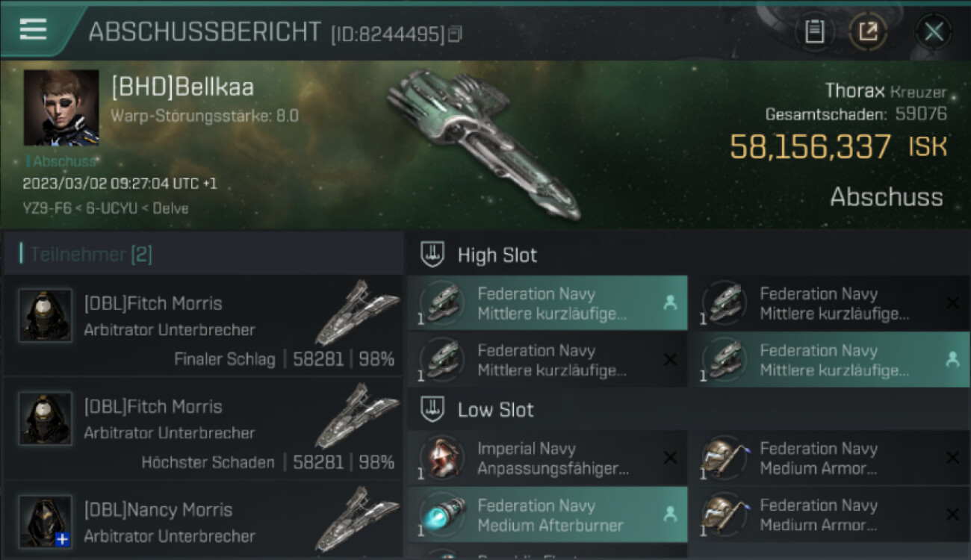The width and height of the screenshot is (971, 560).
Task: Close the Abschussbericht window
Action: (934, 32)
